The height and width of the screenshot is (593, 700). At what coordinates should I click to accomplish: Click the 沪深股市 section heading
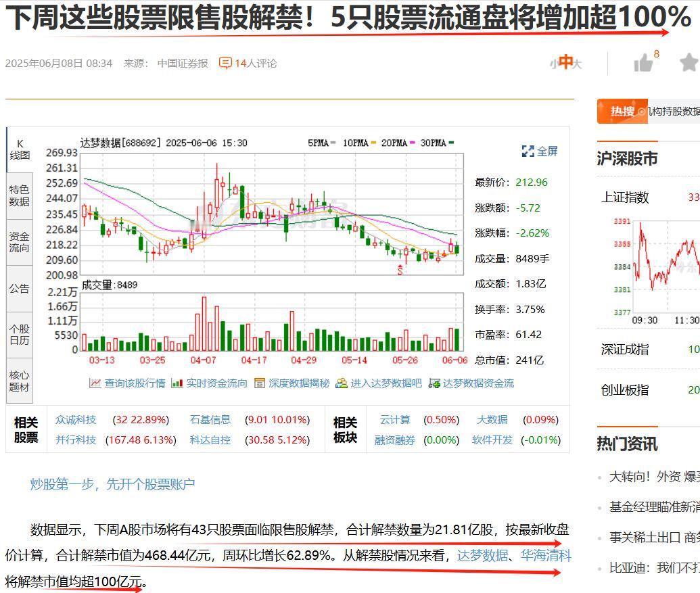pos(627,158)
